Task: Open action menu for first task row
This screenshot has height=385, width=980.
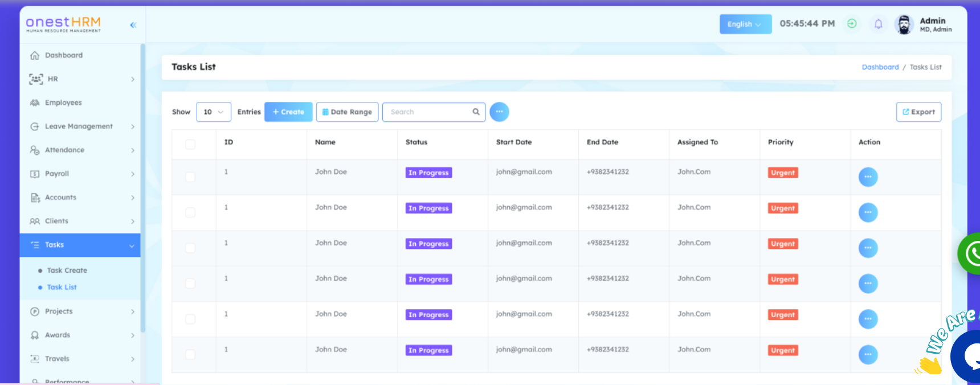Action: coord(868,177)
